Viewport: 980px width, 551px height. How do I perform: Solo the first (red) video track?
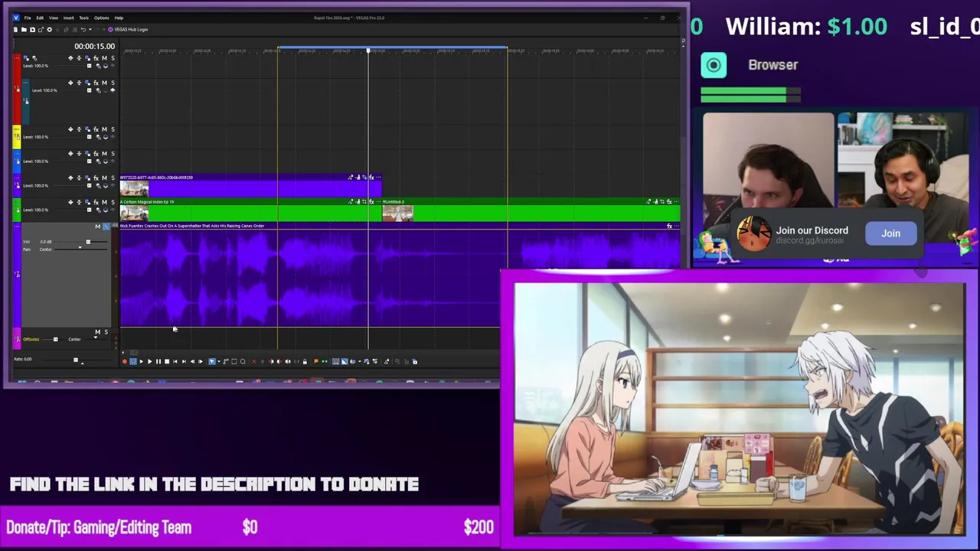point(113,58)
